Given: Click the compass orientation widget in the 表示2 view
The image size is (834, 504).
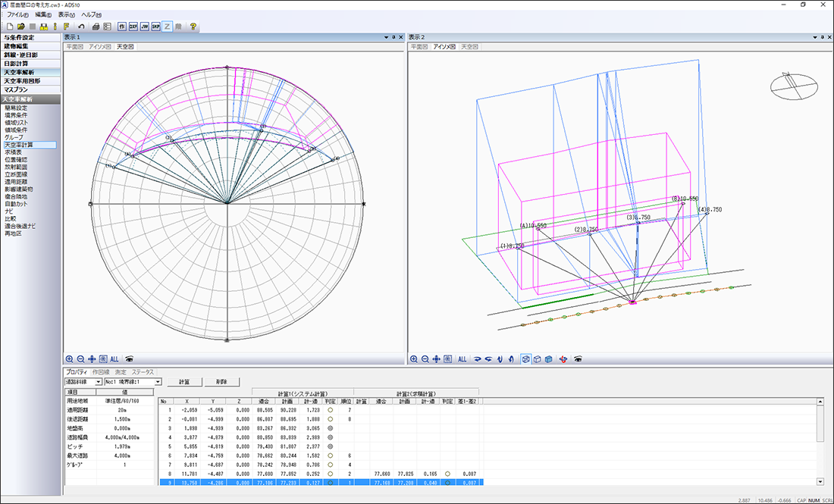Looking at the screenshot, I should coord(794,86).
